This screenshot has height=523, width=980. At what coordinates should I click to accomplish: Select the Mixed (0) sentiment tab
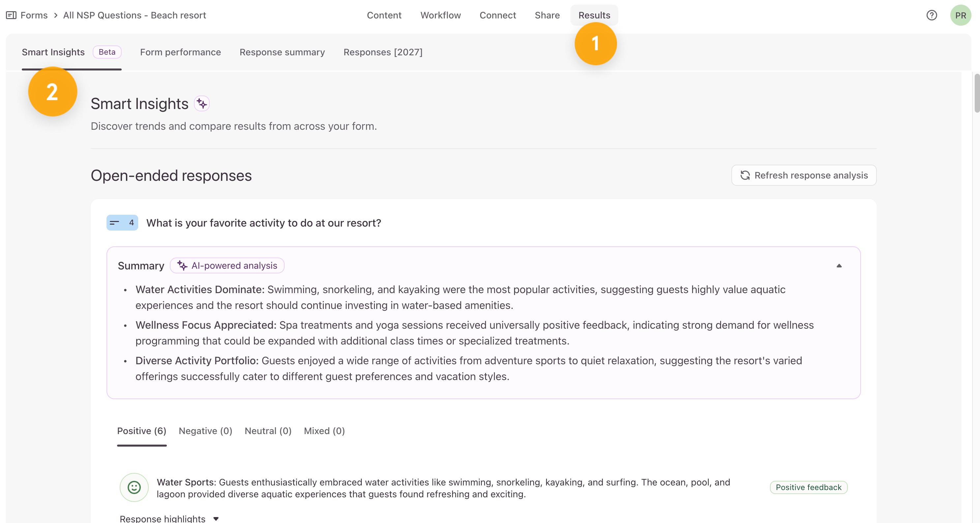pos(324,431)
